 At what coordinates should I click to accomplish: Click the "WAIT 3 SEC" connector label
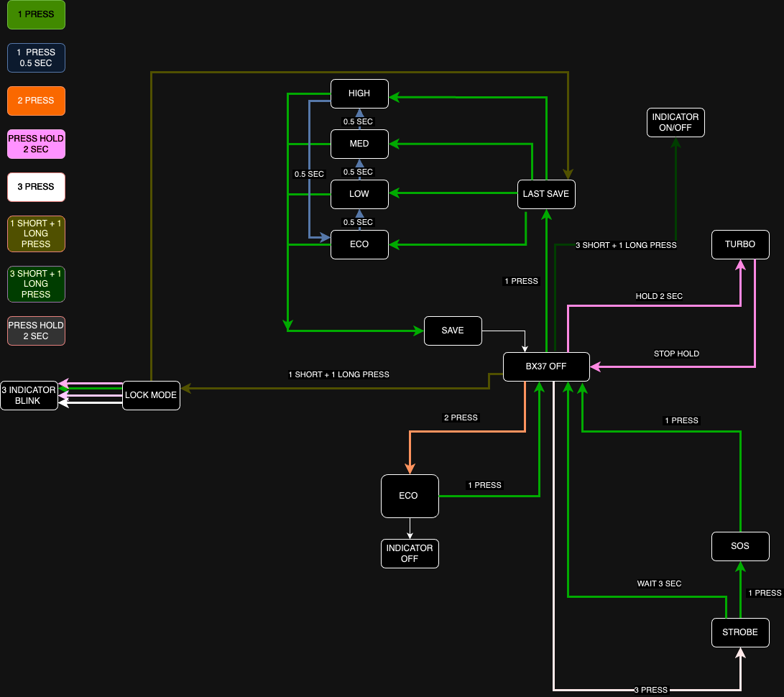click(x=659, y=583)
